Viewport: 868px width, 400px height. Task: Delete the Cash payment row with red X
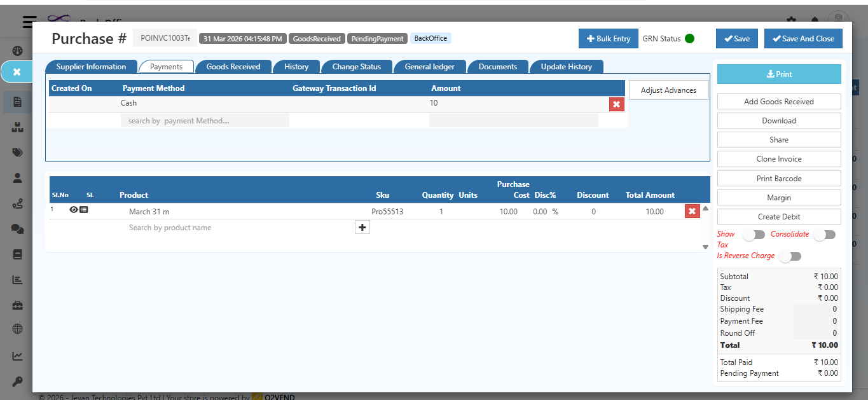click(616, 104)
